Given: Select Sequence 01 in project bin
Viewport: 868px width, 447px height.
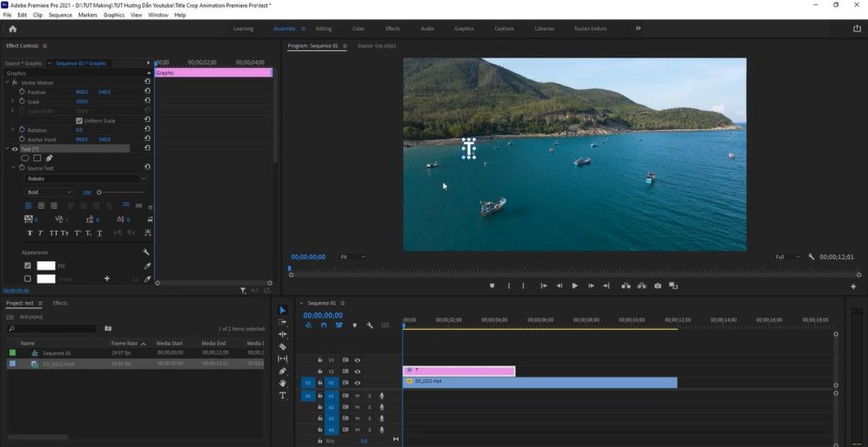Looking at the screenshot, I should (x=57, y=354).
